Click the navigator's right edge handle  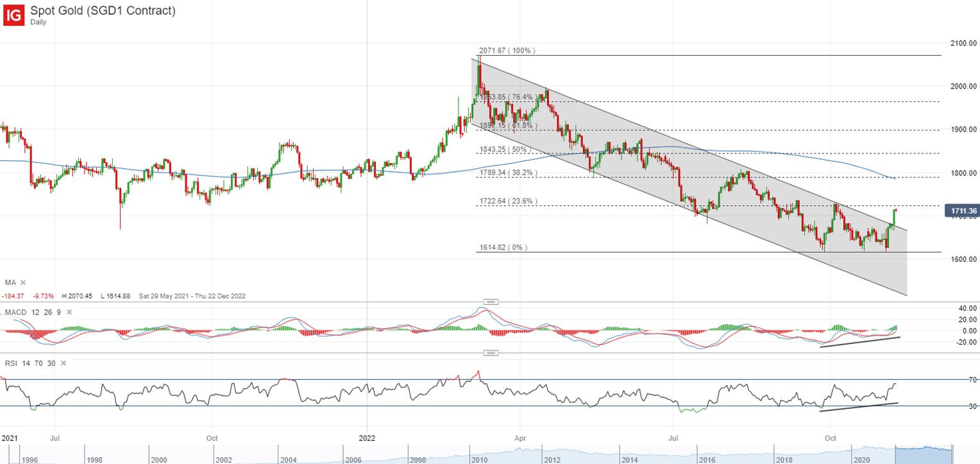(x=954, y=454)
